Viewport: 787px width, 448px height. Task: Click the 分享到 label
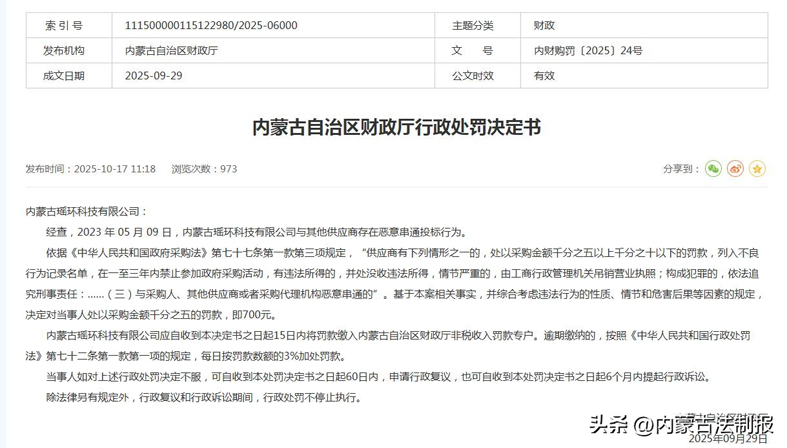tap(681, 169)
